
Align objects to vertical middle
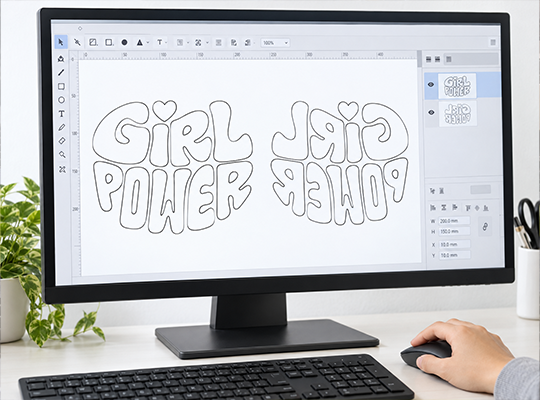pos(477,208)
